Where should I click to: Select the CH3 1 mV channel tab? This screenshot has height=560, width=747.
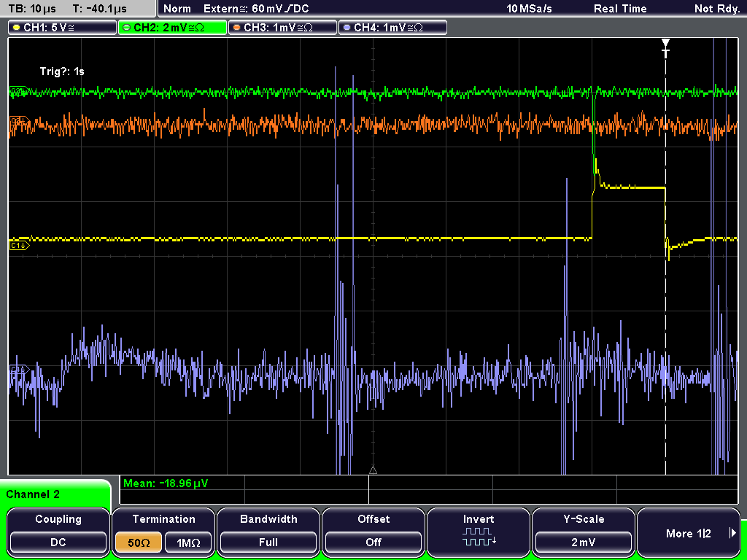[x=282, y=28]
